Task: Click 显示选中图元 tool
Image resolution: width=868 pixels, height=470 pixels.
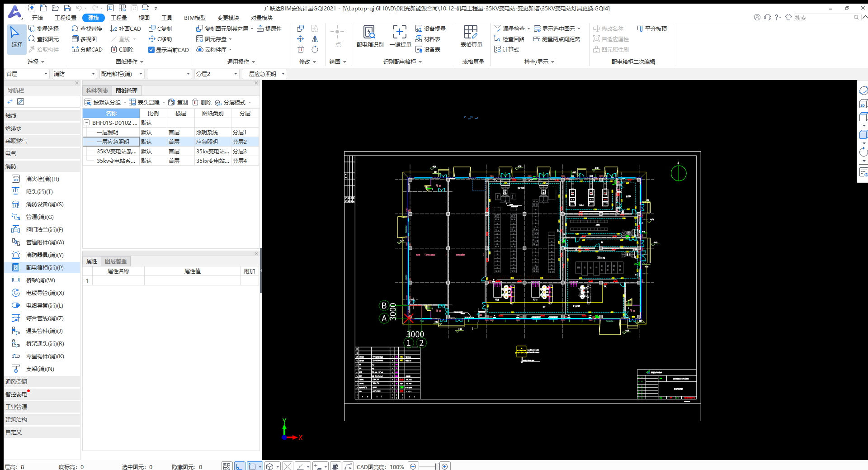Action: [554, 28]
